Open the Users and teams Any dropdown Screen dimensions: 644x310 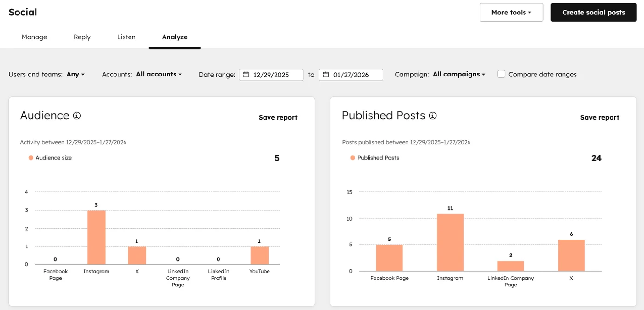pos(75,74)
